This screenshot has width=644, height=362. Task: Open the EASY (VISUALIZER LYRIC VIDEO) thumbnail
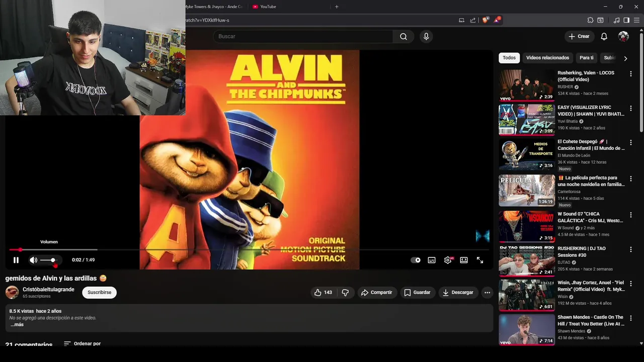pos(527,120)
